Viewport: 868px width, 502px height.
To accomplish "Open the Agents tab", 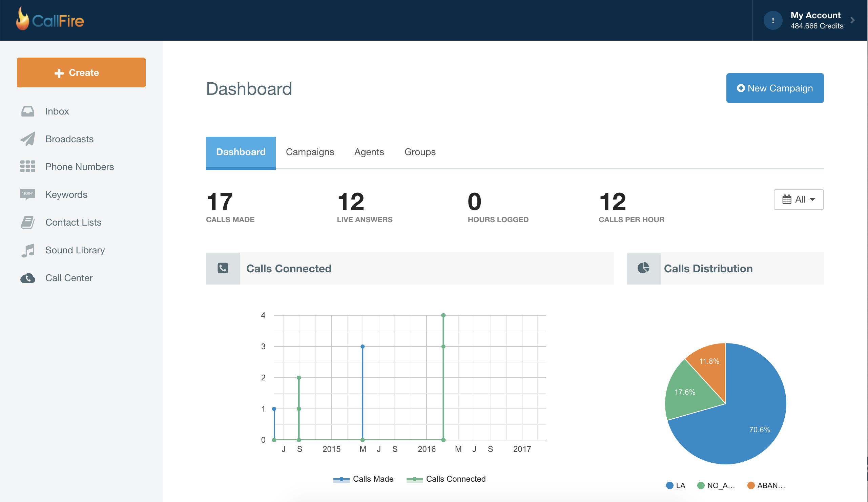I will (369, 152).
